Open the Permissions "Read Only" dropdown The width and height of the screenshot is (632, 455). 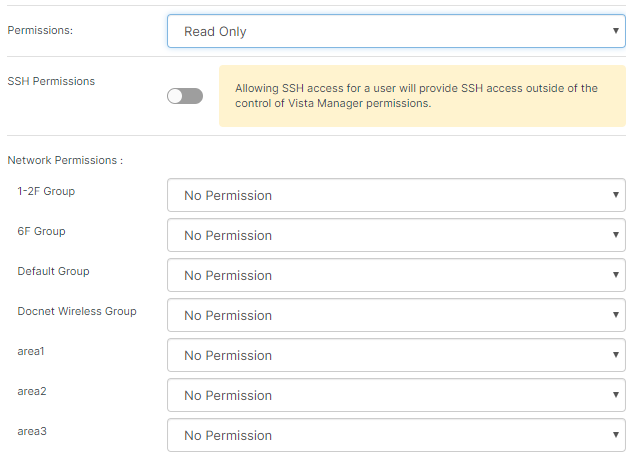pyautogui.click(x=396, y=31)
